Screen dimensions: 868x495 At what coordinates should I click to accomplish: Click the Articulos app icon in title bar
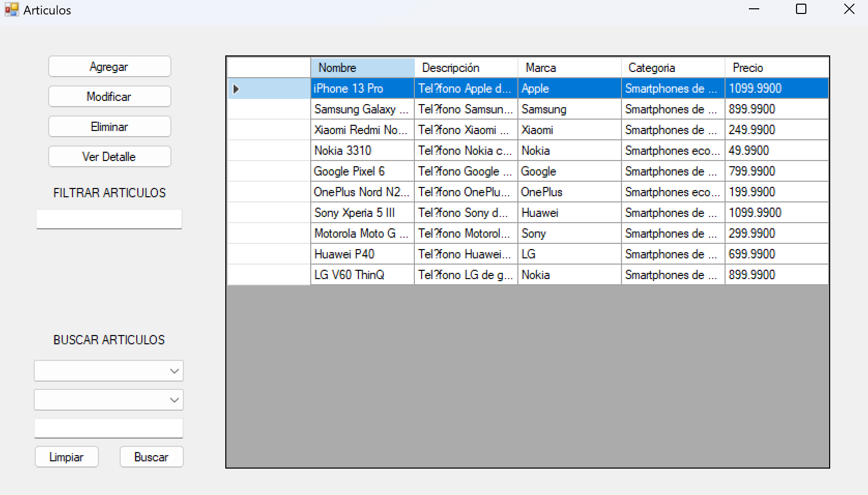[11, 10]
